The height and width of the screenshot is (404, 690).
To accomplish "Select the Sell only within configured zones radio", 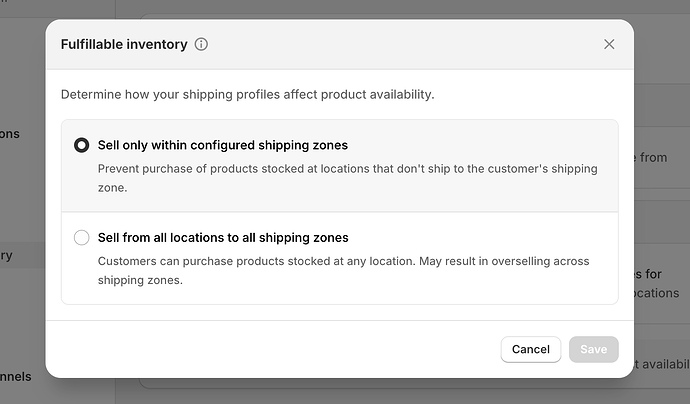I will (x=82, y=145).
